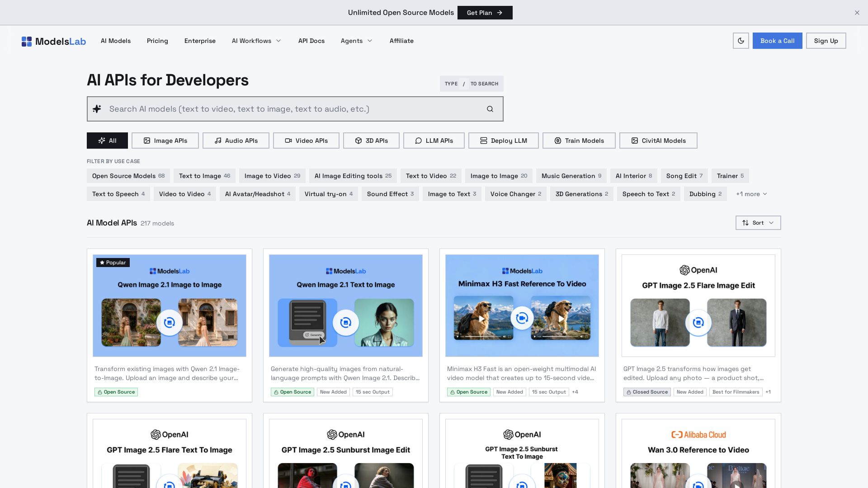Click the sparkle icon on All tab
Screen dimensions: 868x488
click(x=102, y=141)
